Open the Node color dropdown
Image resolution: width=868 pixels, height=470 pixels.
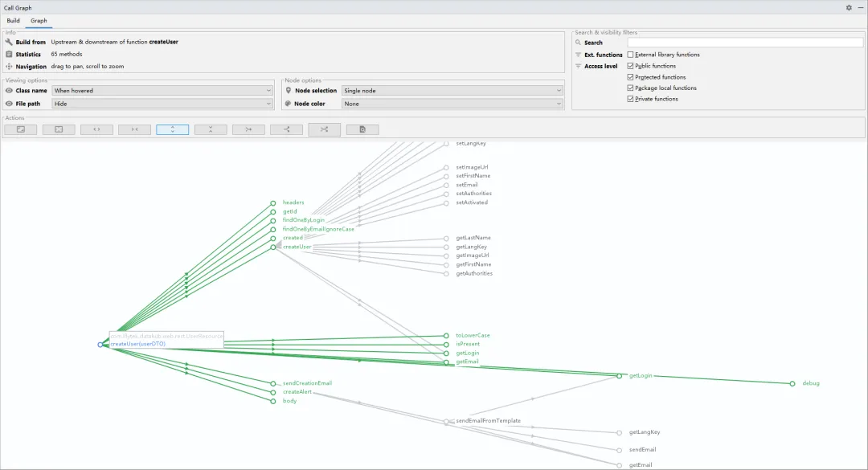tap(452, 104)
